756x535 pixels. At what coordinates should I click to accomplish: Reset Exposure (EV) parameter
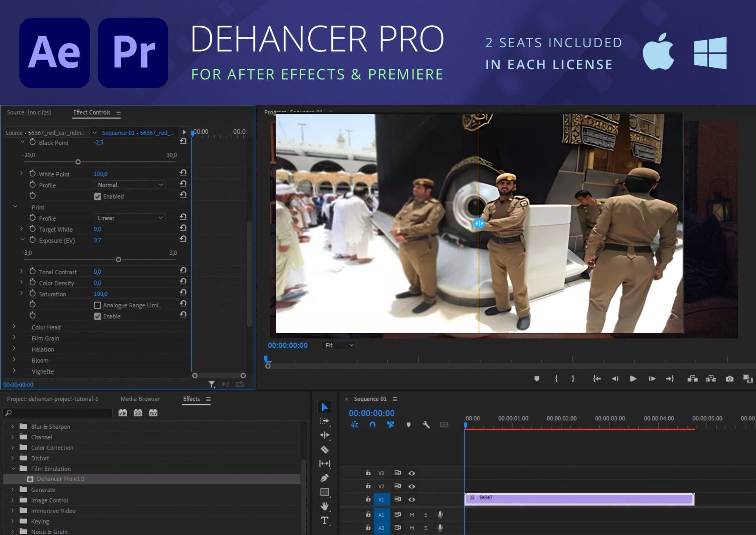click(183, 239)
